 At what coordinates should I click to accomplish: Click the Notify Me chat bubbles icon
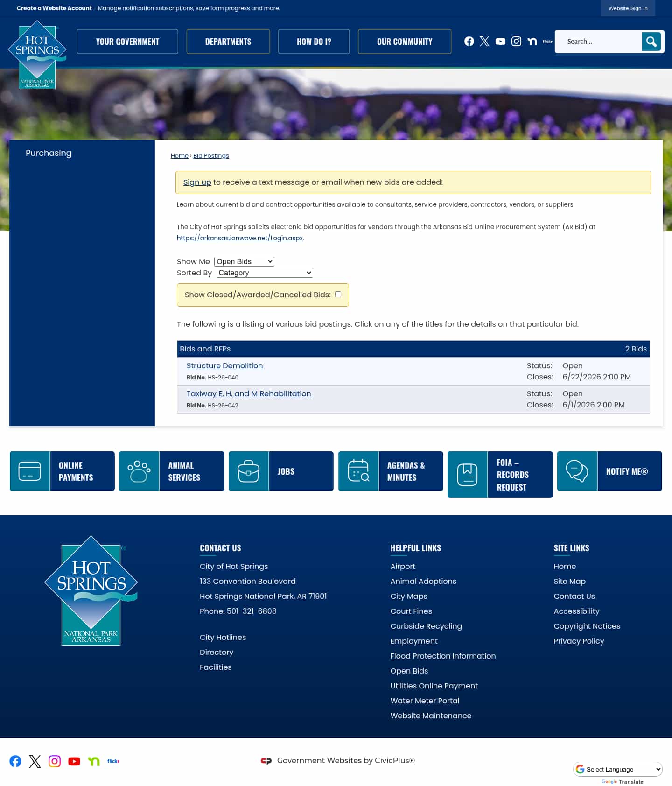click(x=577, y=471)
